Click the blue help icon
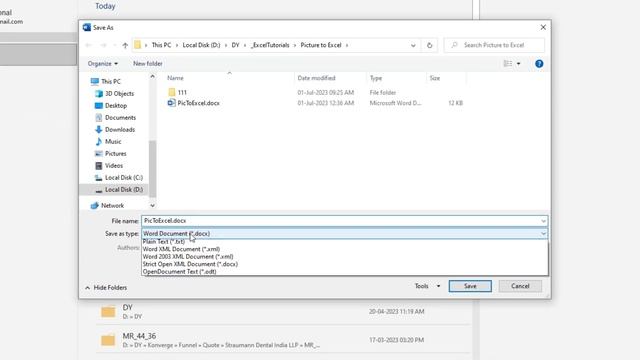The height and width of the screenshot is (360, 640). coord(539,64)
